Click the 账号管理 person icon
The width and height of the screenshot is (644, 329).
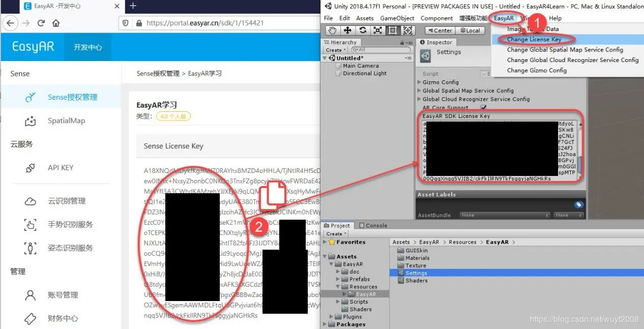31,295
